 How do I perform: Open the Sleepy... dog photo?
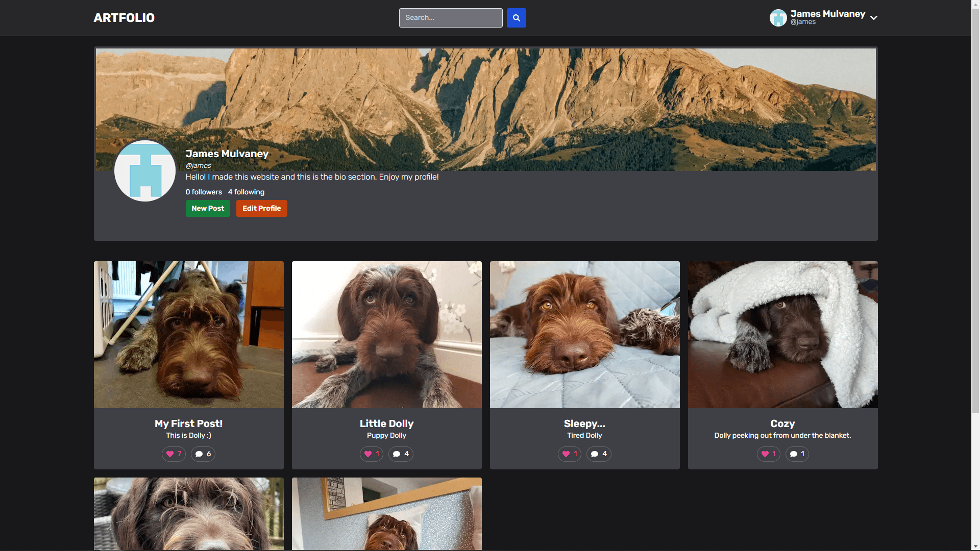click(x=585, y=335)
